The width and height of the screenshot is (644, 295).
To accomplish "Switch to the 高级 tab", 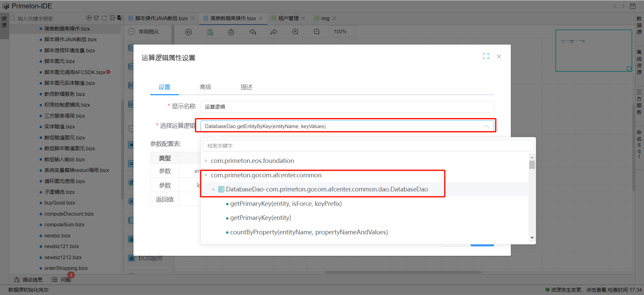I will coord(205,87).
